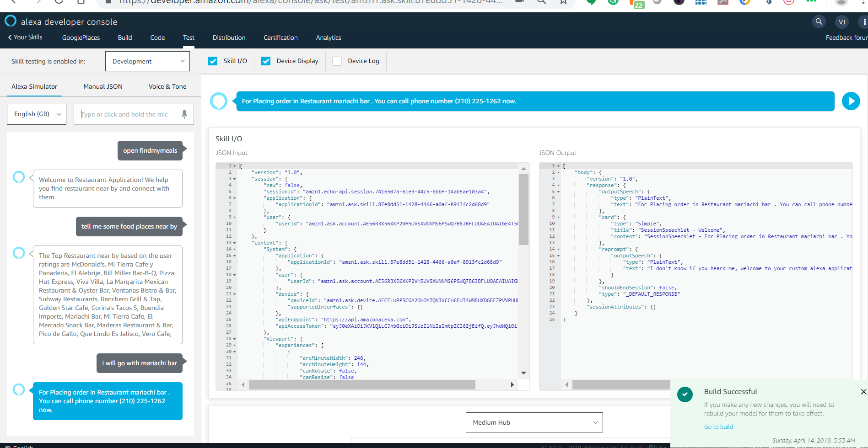Screen dimensions: 868x448
Task: Click the "sessionId" line in JSON Input
Action: [x=376, y=192]
